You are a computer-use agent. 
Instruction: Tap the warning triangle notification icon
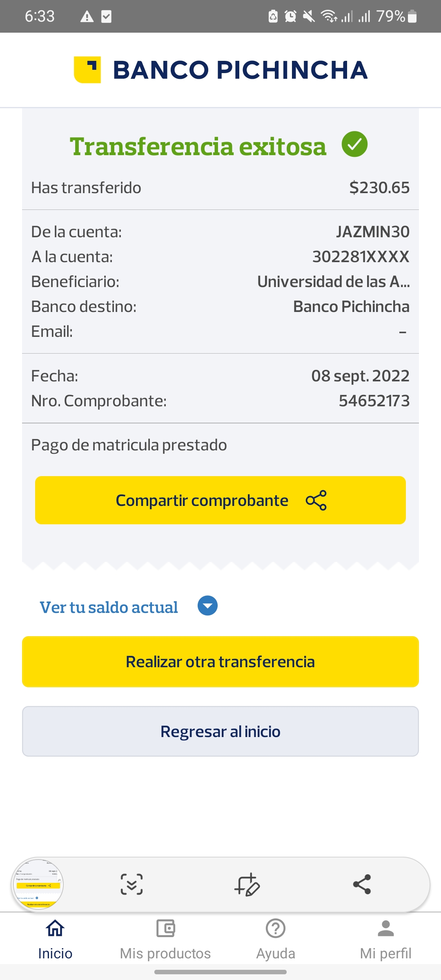[x=87, y=17]
